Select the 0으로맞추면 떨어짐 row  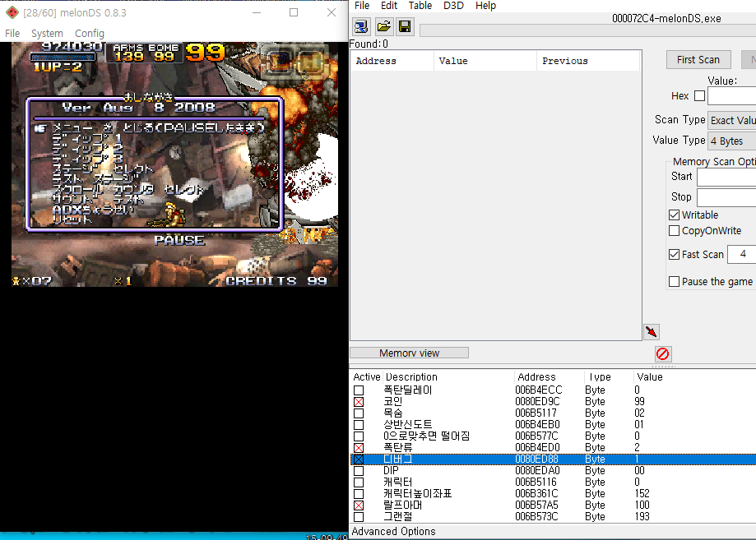[553, 436]
